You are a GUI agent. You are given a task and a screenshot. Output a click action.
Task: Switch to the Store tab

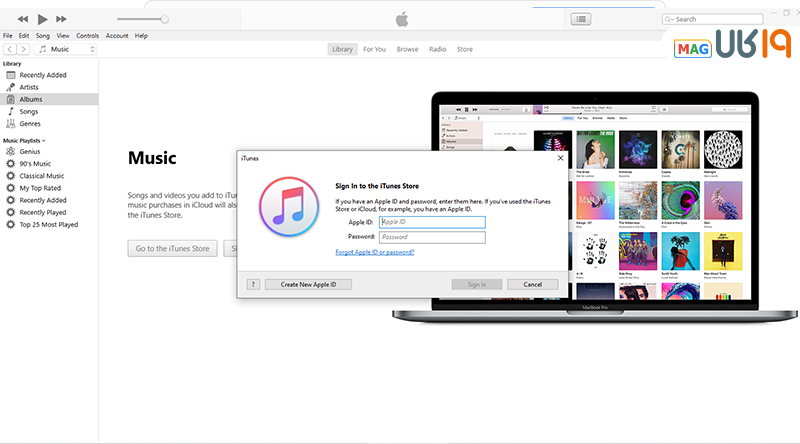click(465, 49)
